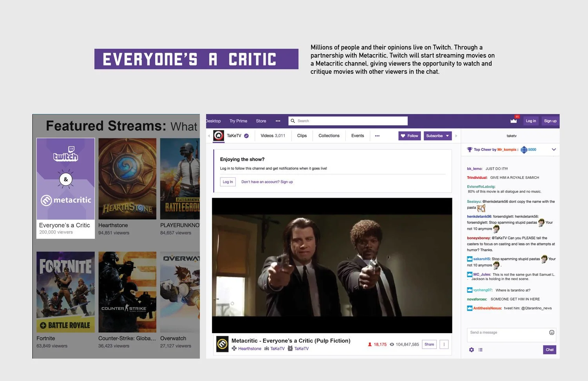Open chat settings via the gear icon

tap(471, 350)
